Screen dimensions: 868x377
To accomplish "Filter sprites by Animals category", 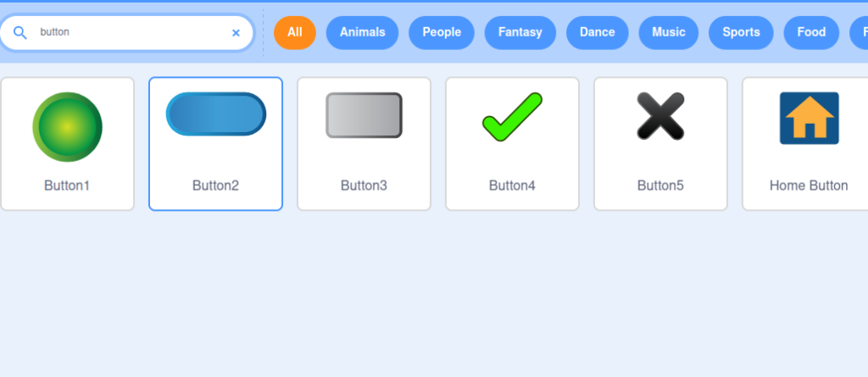I will tap(362, 32).
